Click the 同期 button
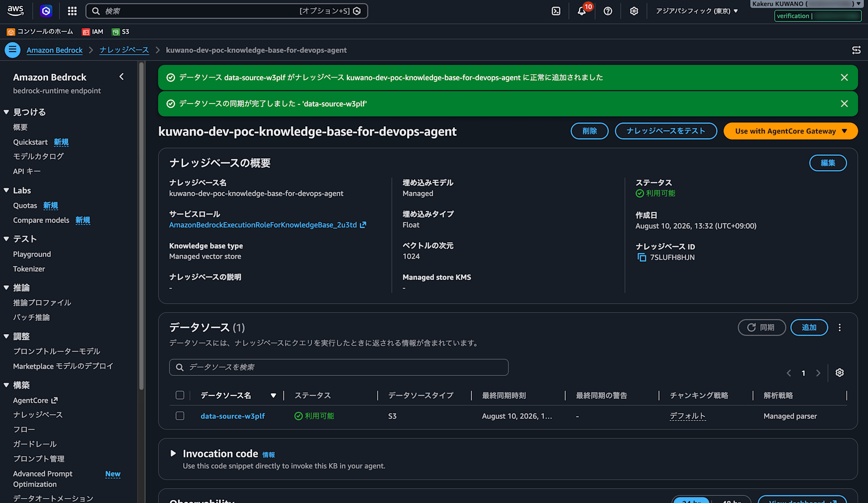Screen dimensions: 868x503 click(x=762, y=328)
